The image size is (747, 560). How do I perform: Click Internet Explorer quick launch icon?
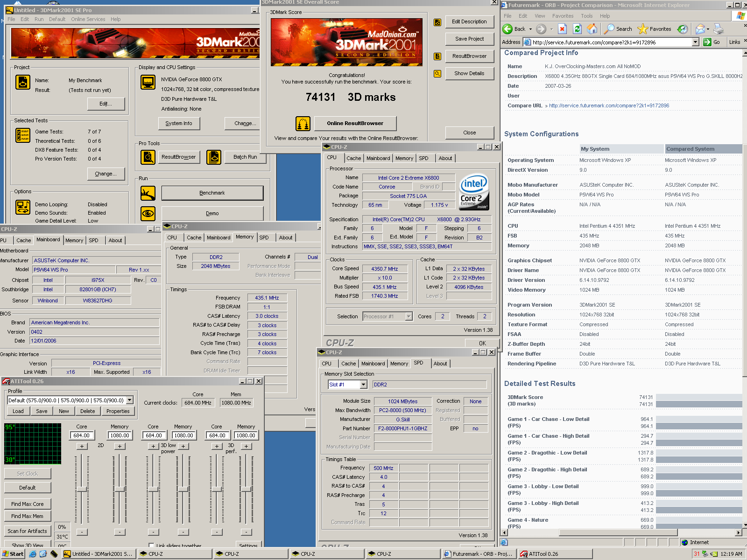pos(33,554)
